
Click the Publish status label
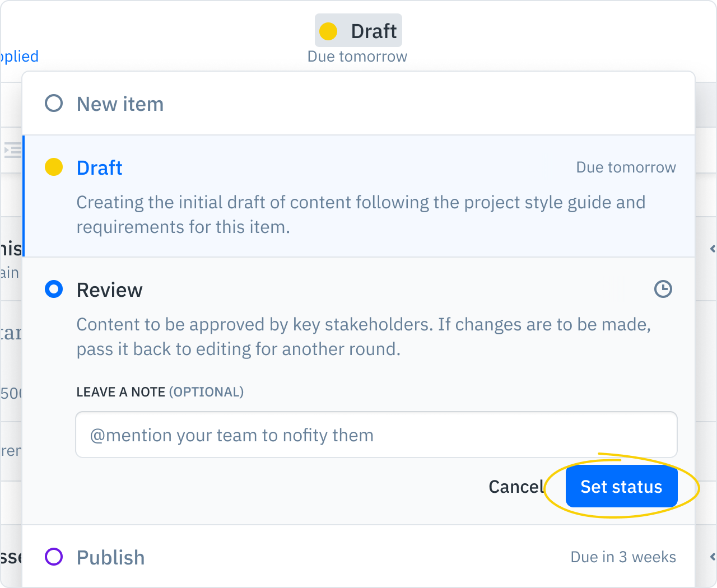point(110,558)
